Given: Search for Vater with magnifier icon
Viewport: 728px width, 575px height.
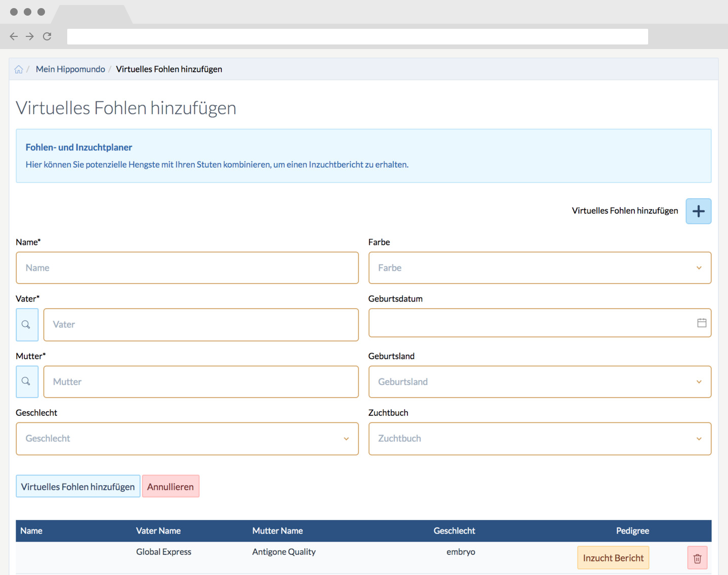Looking at the screenshot, I should coord(27,325).
